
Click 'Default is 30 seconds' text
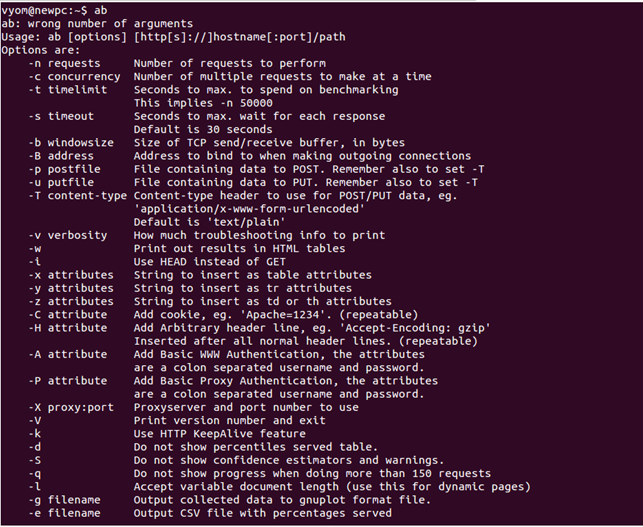(x=203, y=130)
